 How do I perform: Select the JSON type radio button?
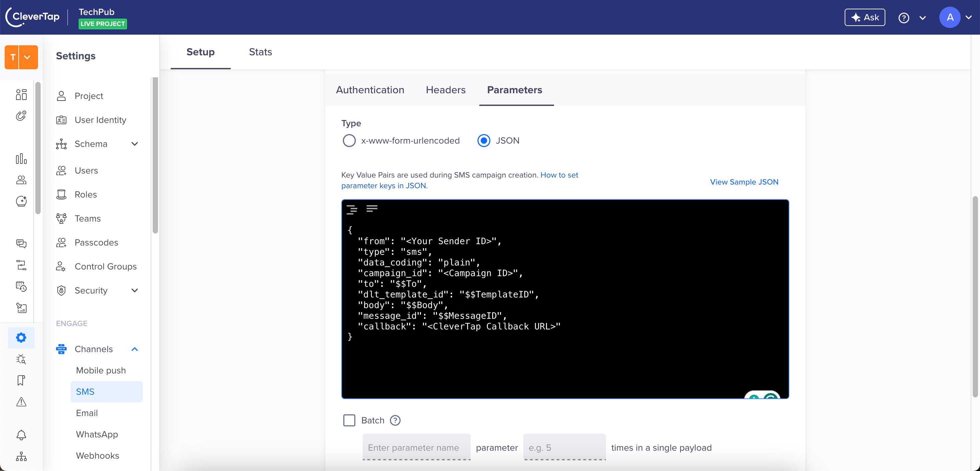(484, 140)
